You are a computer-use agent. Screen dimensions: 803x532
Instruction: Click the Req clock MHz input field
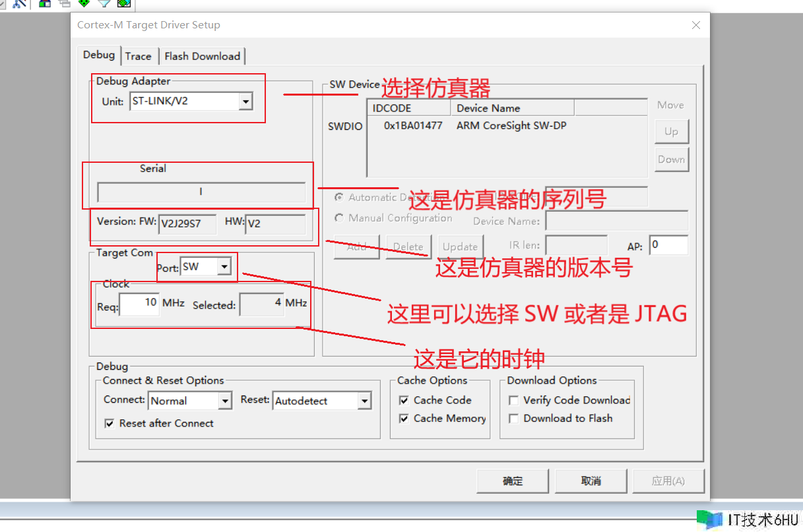pos(140,304)
